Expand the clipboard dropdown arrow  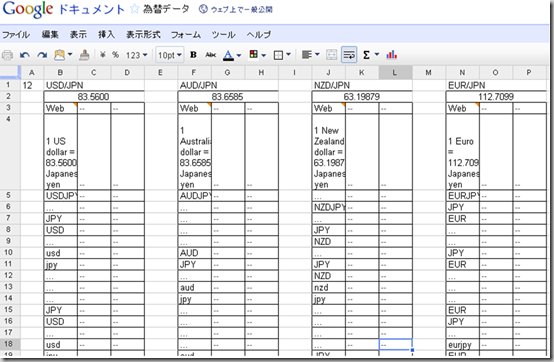pyautogui.click(x=70, y=54)
